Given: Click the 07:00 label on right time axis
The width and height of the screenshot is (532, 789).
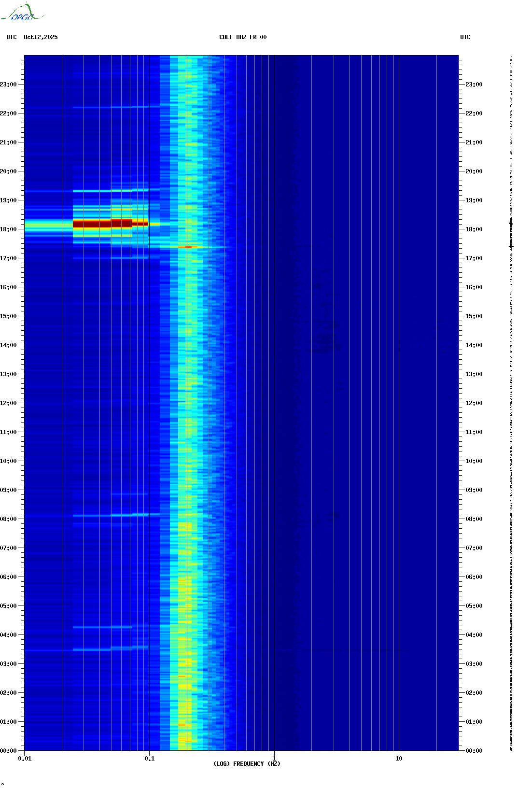Looking at the screenshot, I should pos(474,548).
